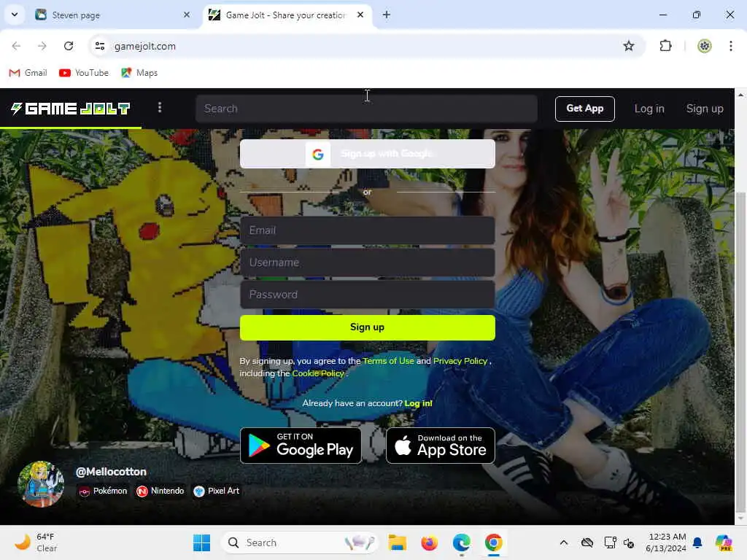Focus the Username field
This screenshot has width=747, height=560.
tap(368, 262)
